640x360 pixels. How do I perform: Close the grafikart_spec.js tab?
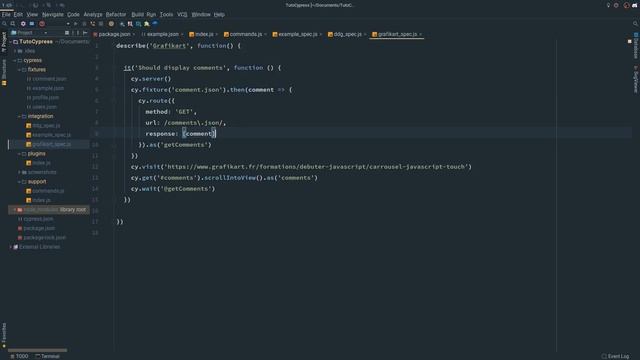(x=420, y=34)
